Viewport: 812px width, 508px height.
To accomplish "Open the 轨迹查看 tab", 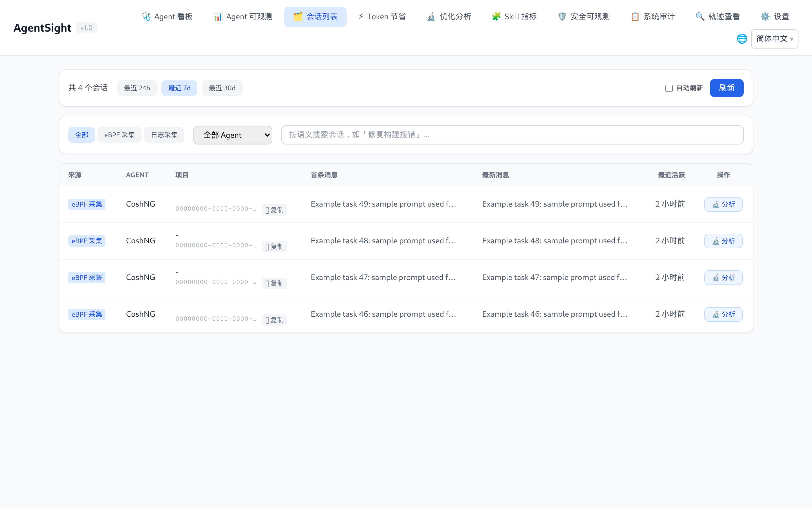I will (718, 16).
